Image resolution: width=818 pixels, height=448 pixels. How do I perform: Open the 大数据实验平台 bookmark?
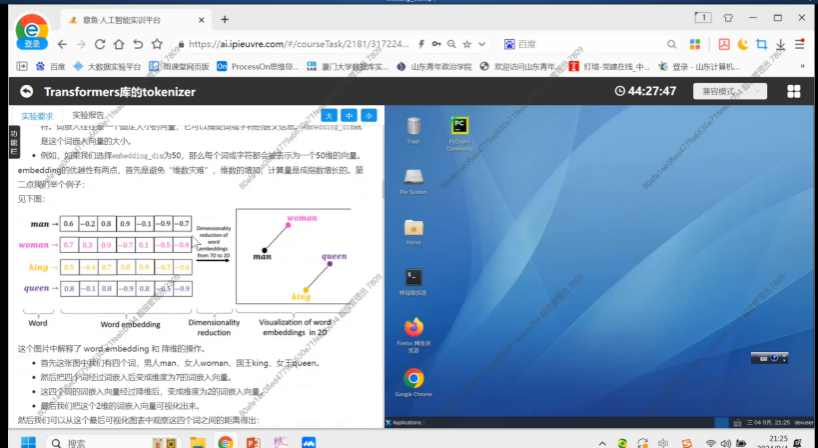coord(113,67)
